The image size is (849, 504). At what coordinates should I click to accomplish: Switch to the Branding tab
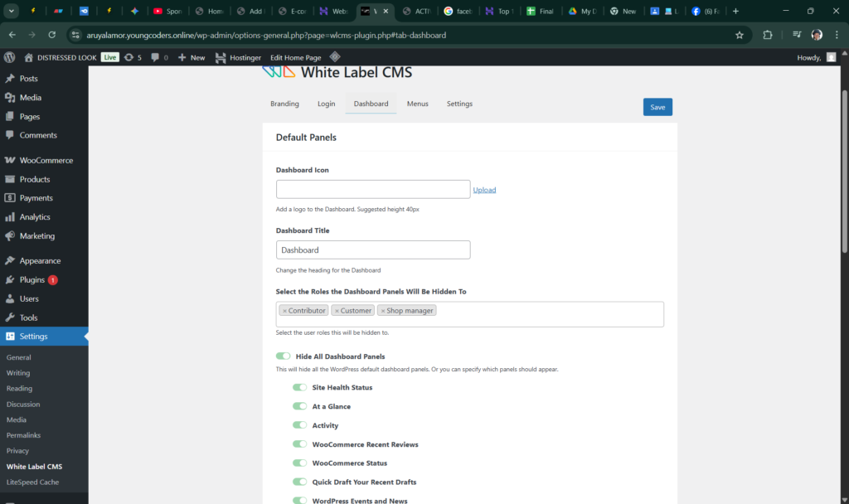(x=284, y=104)
